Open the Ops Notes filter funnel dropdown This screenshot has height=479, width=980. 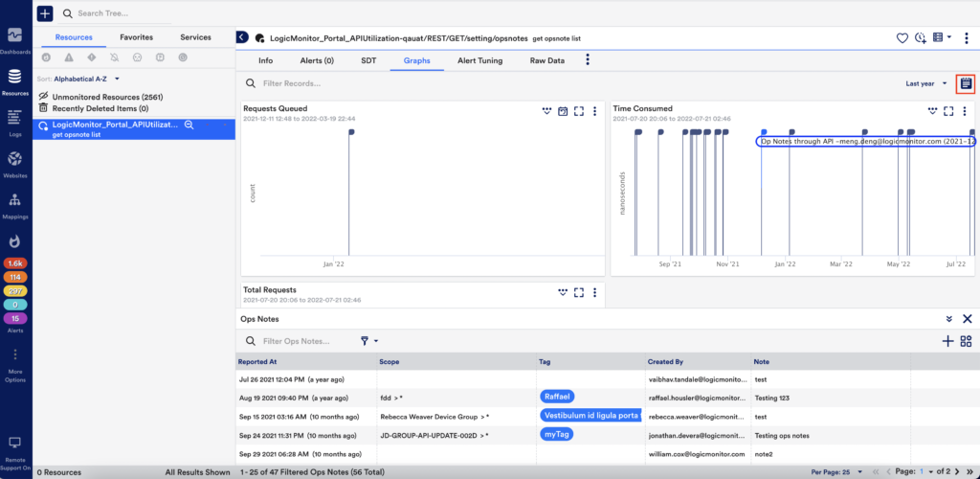click(369, 341)
